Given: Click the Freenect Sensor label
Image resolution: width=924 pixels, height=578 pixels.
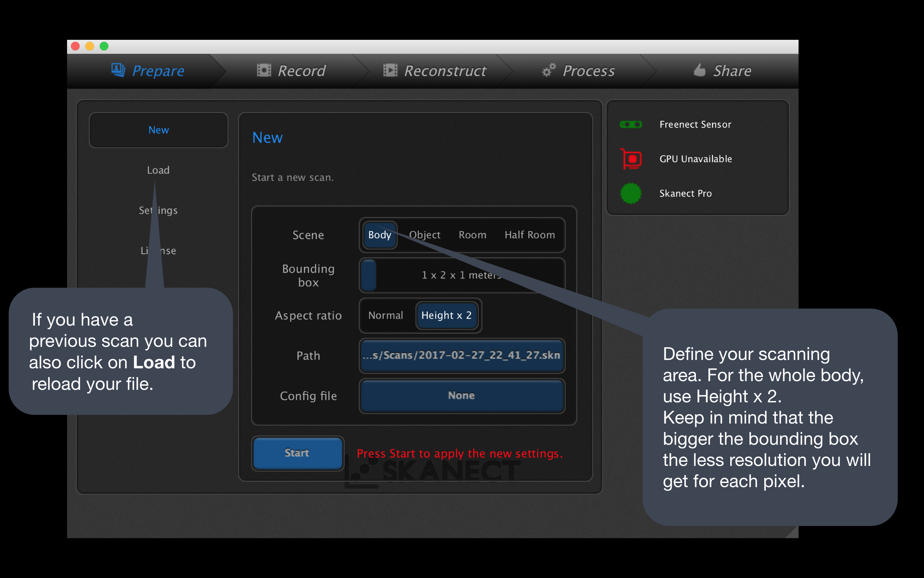Looking at the screenshot, I should tap(695, 125).
